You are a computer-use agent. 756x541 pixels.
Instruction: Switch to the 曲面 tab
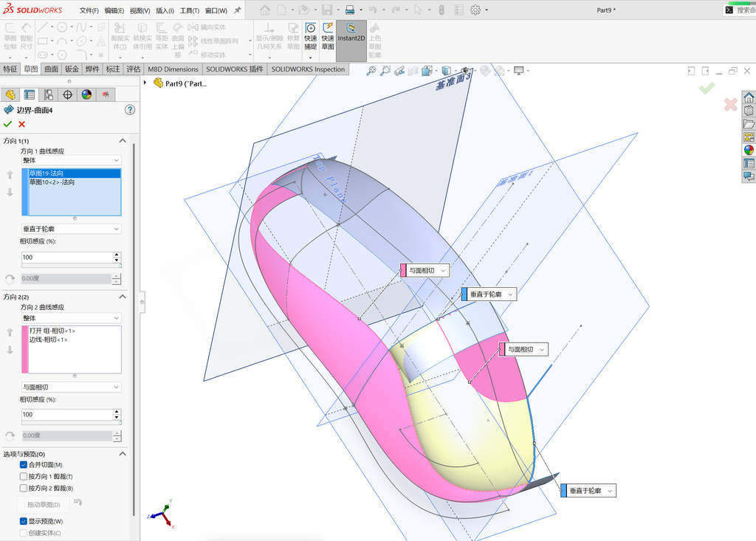pos(51,69)
